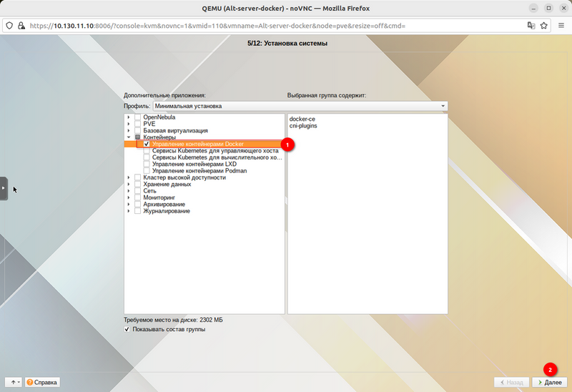Toggle the 'Показывать состав группы' checkbox
Image resolution: width=572 pixels, height=392 pixels.
127,330
